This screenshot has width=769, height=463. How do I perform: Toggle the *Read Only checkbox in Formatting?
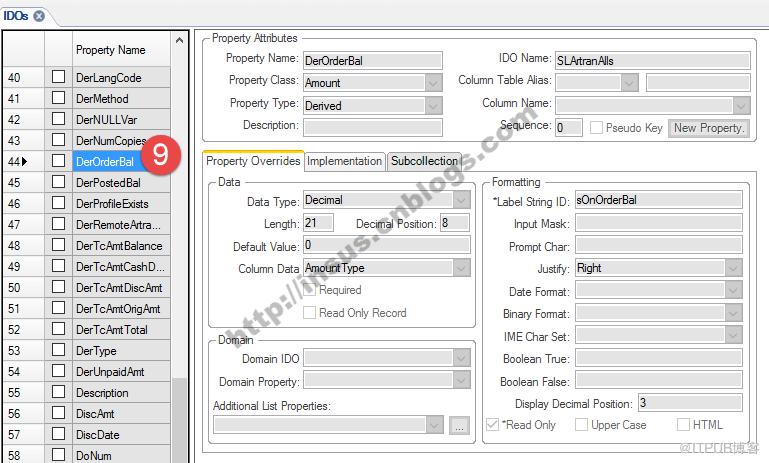tap(492, 424)
